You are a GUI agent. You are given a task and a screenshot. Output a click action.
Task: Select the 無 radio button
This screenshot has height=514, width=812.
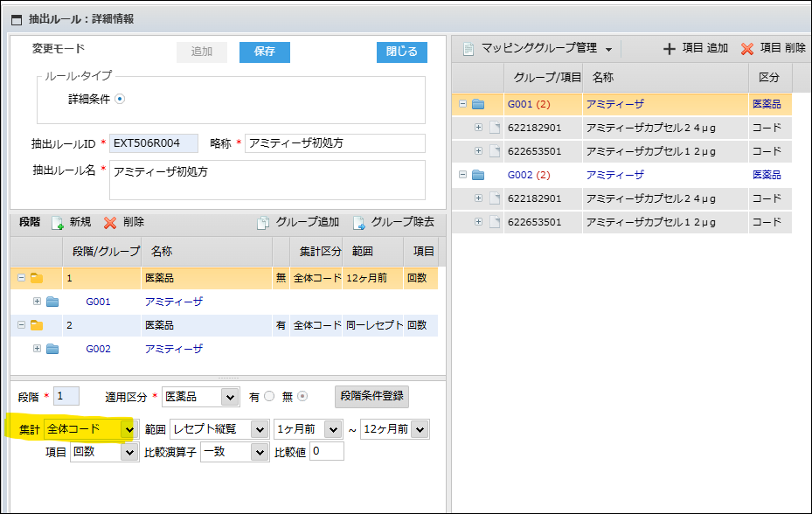(302, 396)
